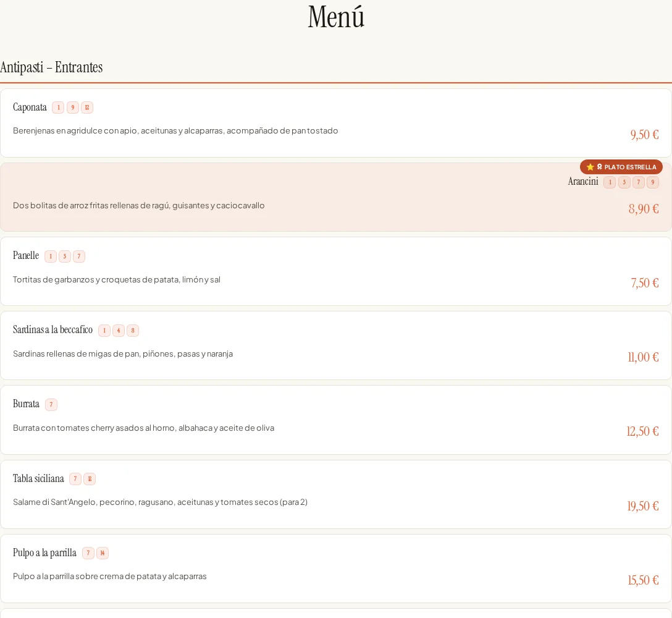The width and height of the screenshot is (672, 618).
Task: Select allergen badge 12 next to Tabla siciliana
Action: pos(90,479)
